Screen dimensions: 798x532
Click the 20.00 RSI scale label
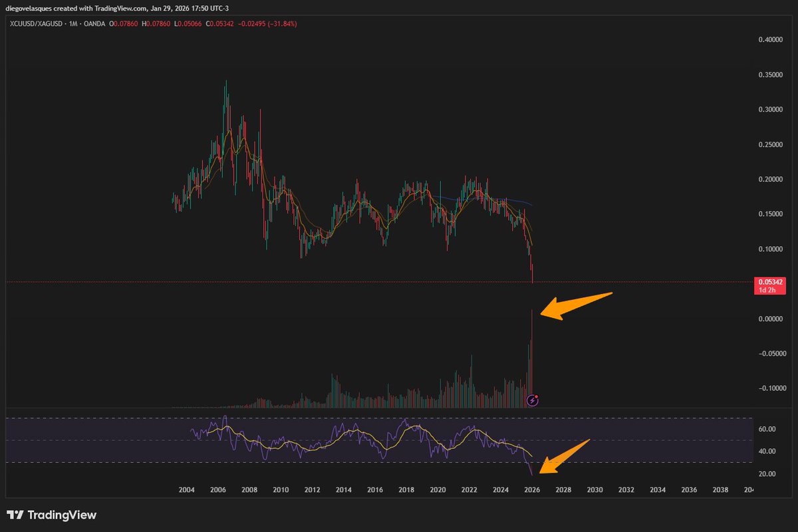(767, 473)
